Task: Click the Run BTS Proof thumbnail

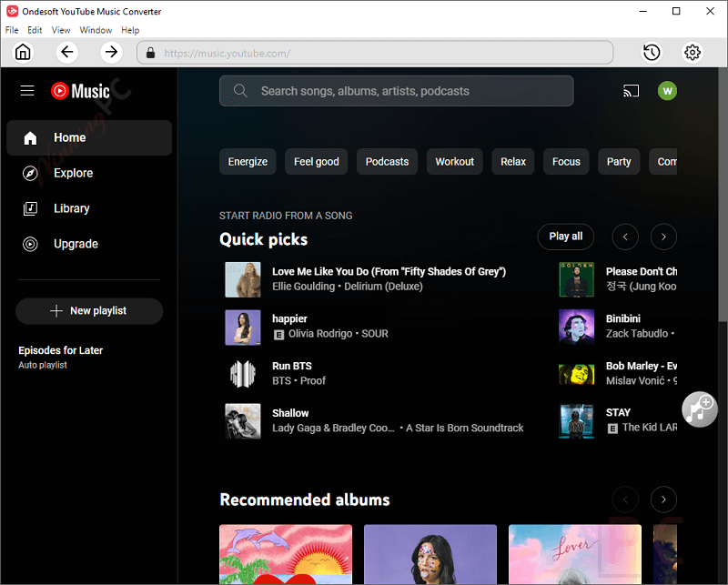Action: (243, 374)
